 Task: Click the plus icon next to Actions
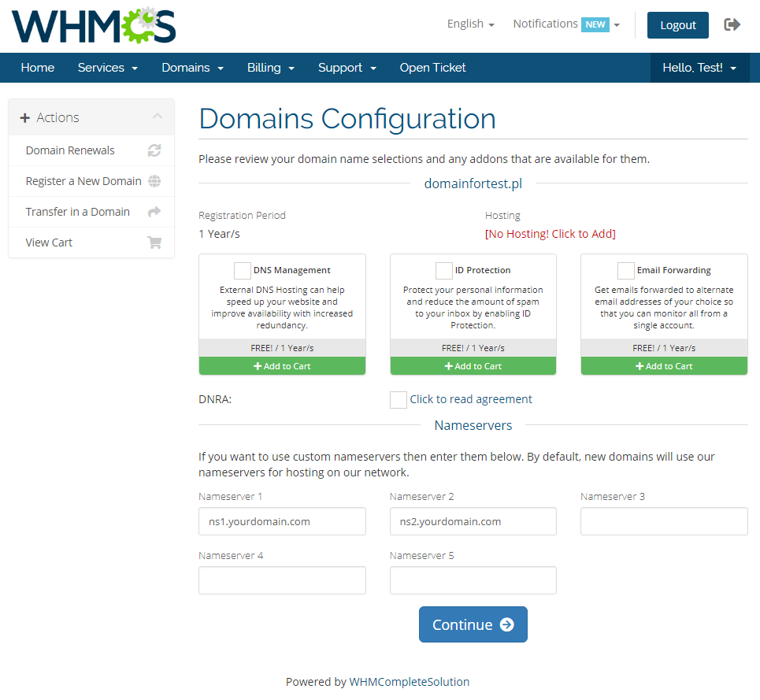(x=24, y=117)
